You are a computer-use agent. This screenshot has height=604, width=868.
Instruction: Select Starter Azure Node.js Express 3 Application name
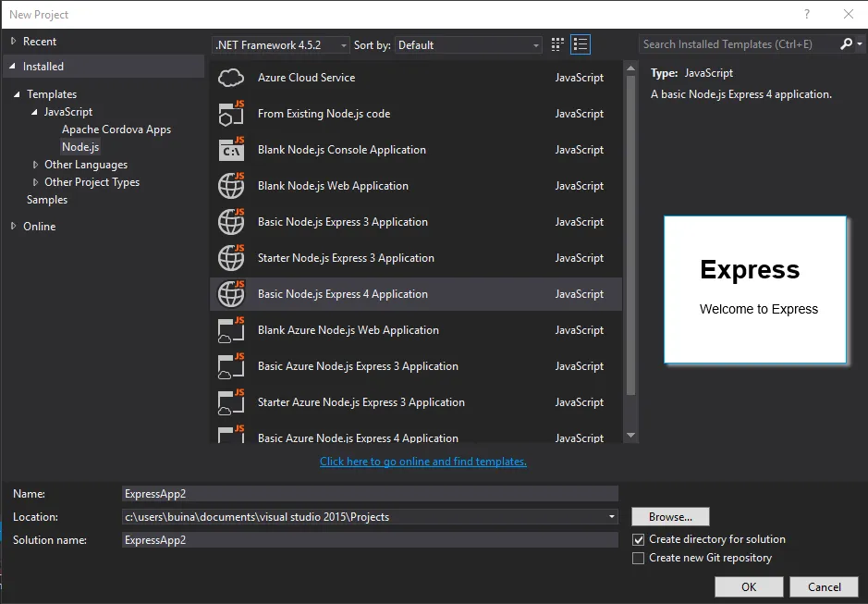(361, 402)
